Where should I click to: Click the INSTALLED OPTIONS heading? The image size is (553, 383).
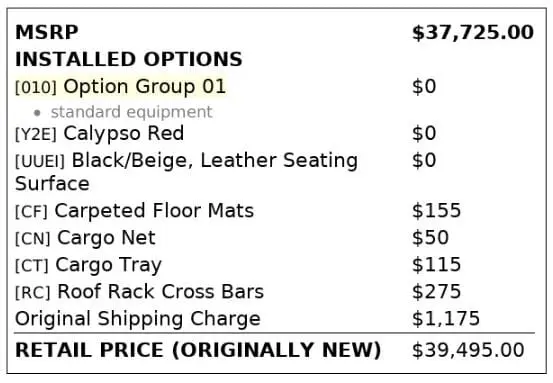pyautogui.click(x=129, y=59)
